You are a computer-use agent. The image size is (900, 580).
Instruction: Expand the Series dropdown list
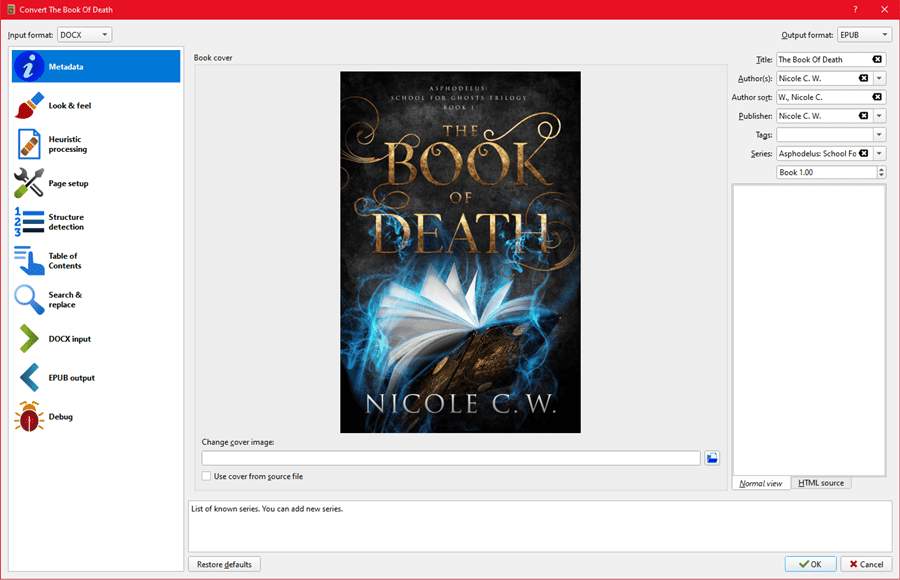tap(879, 153)
